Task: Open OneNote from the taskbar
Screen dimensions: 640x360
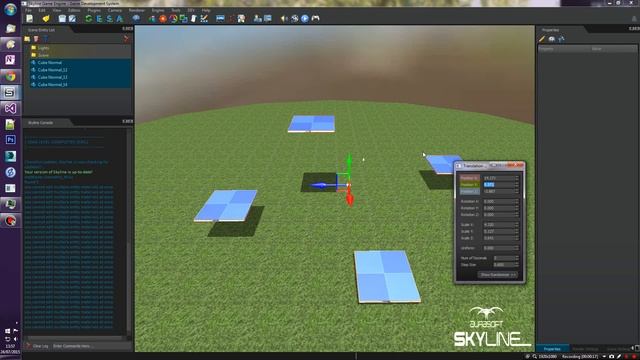Action: 11,60
